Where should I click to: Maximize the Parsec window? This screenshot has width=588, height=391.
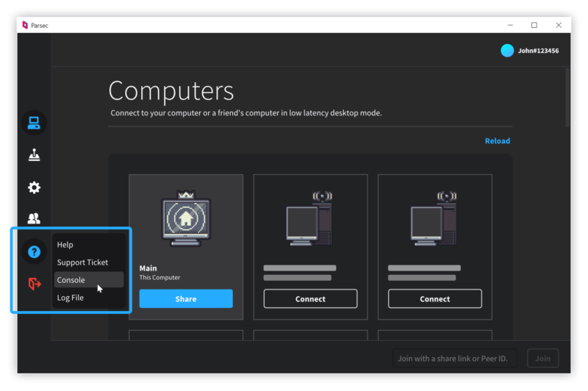pos(534,25)
